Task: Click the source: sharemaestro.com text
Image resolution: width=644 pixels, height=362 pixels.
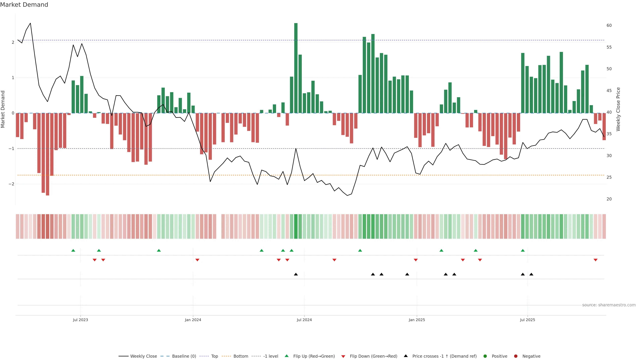Action: [x=609, y=305]
